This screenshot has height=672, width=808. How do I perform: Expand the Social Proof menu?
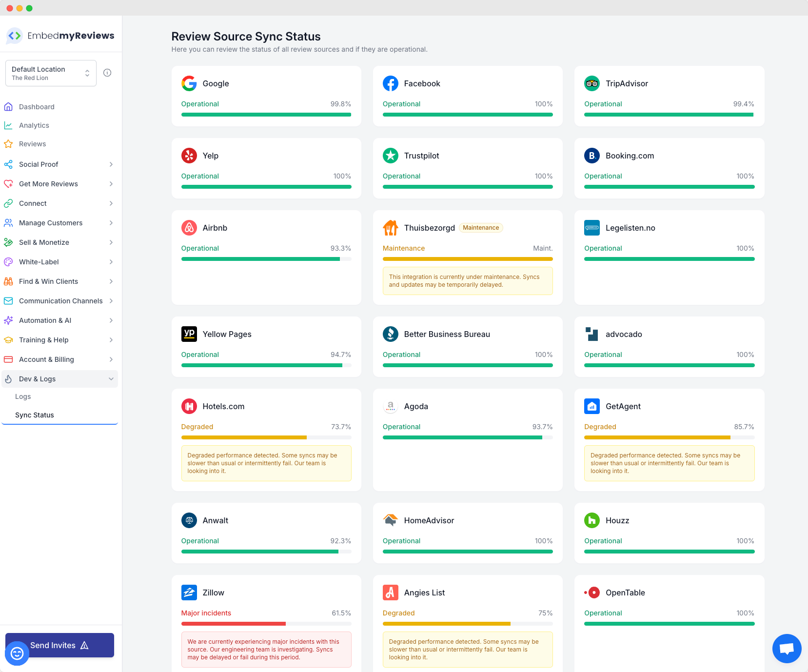[x=59, y=164]
